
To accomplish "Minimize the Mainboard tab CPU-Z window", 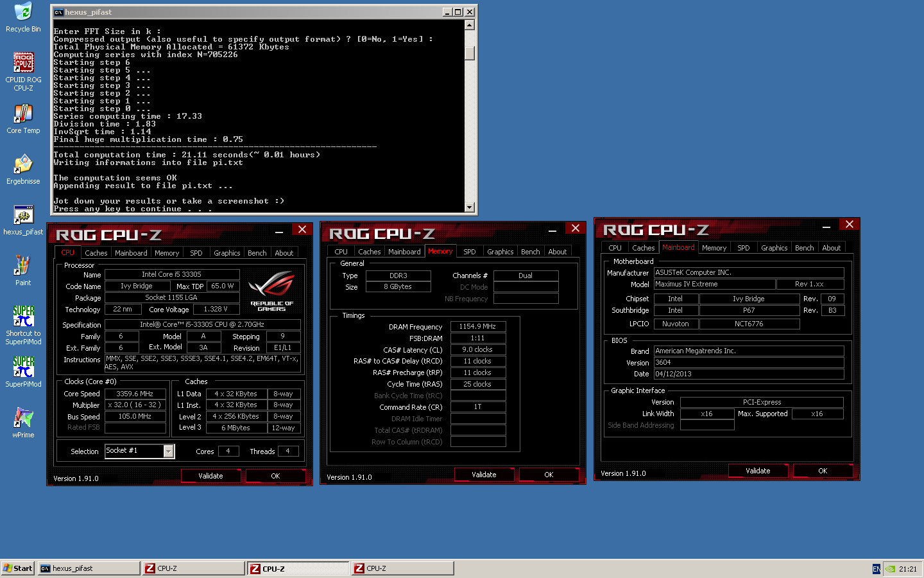I will [x=826, y=226].
